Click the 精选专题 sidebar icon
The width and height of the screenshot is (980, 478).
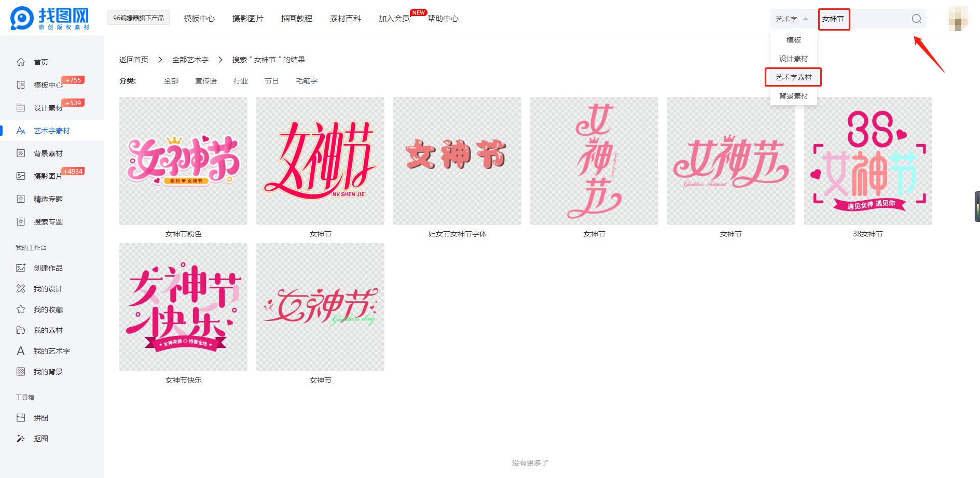(21, 199)
